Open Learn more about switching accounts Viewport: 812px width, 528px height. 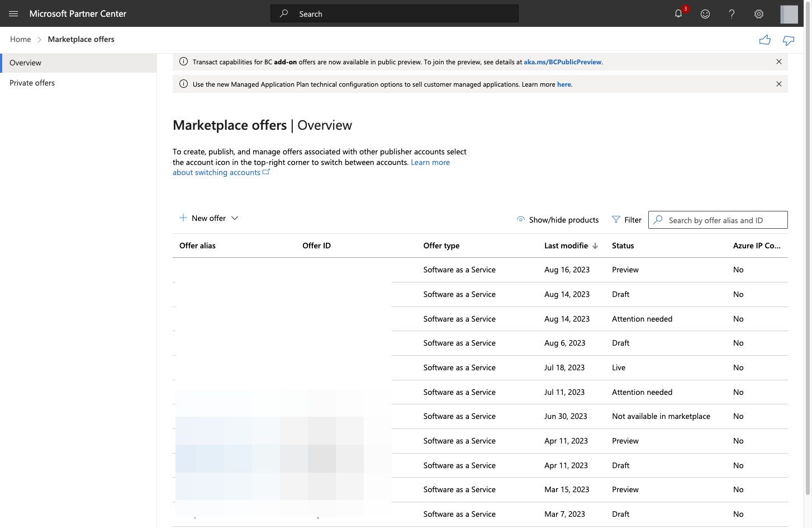click(x=311, y=167)
